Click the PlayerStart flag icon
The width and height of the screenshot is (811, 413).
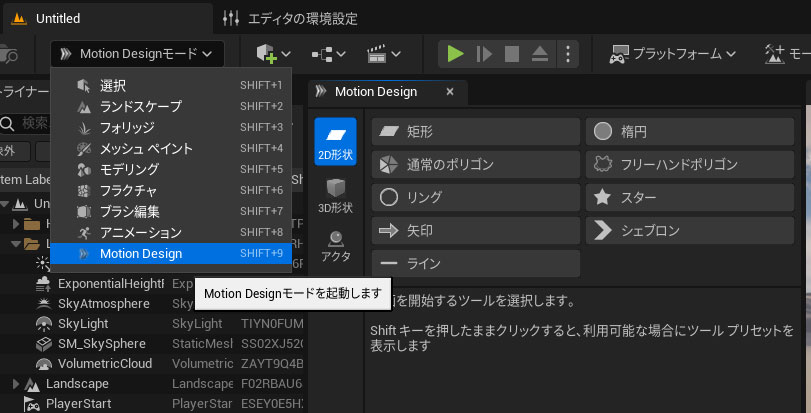coord(32,404)
